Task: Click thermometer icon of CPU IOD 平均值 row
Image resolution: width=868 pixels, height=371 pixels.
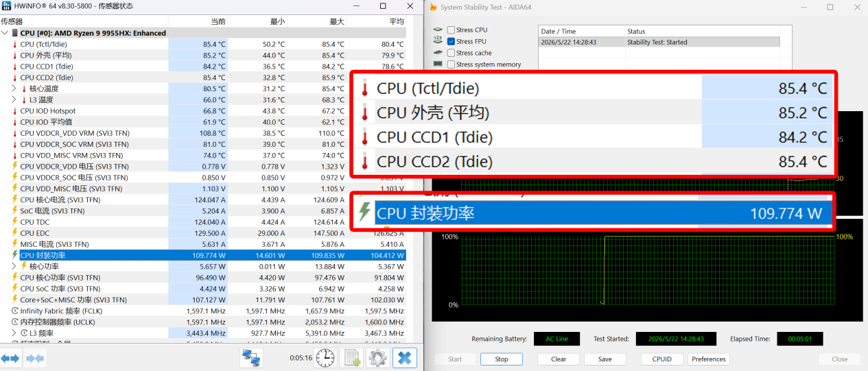Action: pyautogui.click(x=14, y=122)
